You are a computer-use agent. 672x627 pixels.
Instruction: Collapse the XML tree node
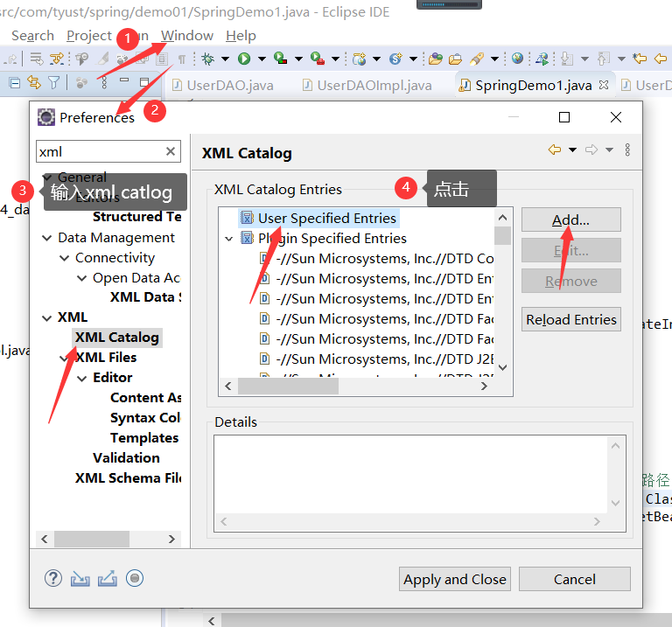[x=46, y=317]
